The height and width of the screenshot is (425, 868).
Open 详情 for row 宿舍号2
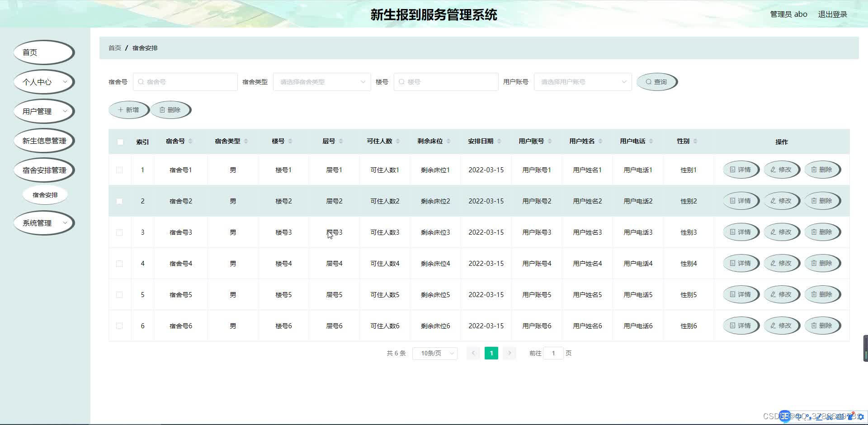tap(741, 201)
